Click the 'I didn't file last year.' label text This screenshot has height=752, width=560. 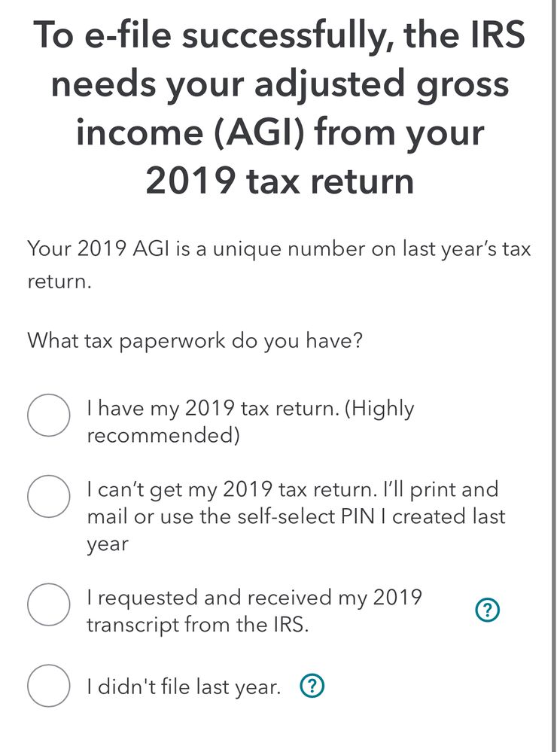point(184,686)
